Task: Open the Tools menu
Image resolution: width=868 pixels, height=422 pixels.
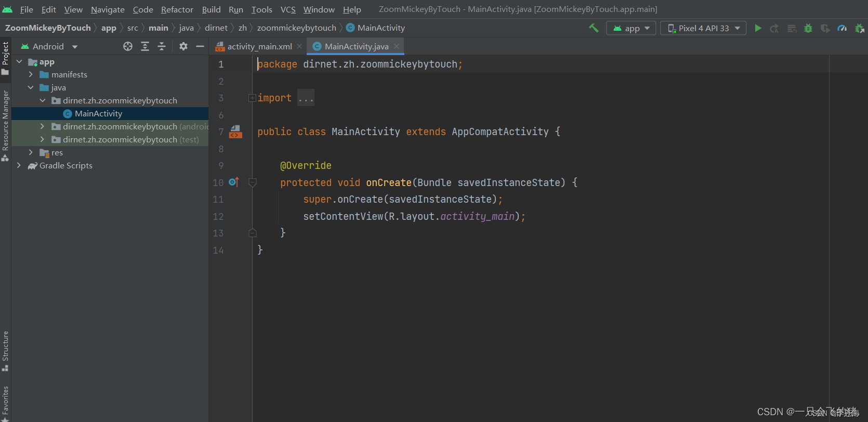Action: 262,9
